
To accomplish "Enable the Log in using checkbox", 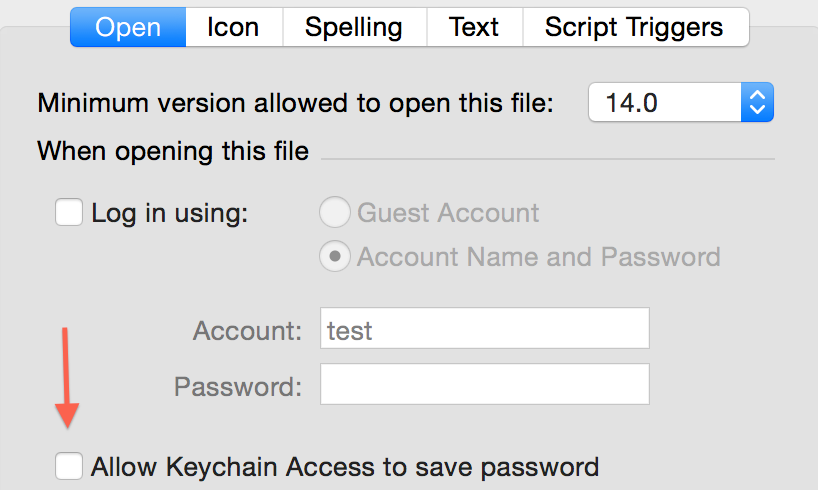I will pyautogui.click(x=69, y=212).
